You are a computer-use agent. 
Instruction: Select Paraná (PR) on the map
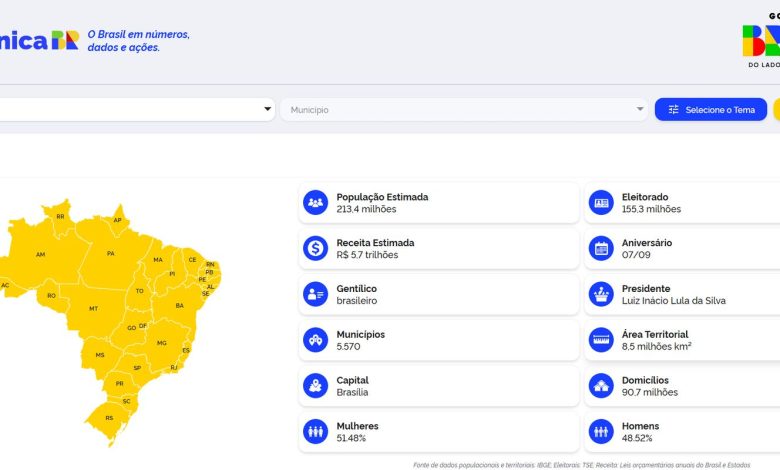click(119, 383)
